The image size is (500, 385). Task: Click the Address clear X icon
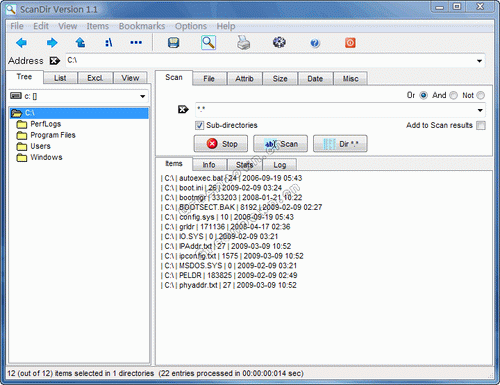tap(55, 61)
